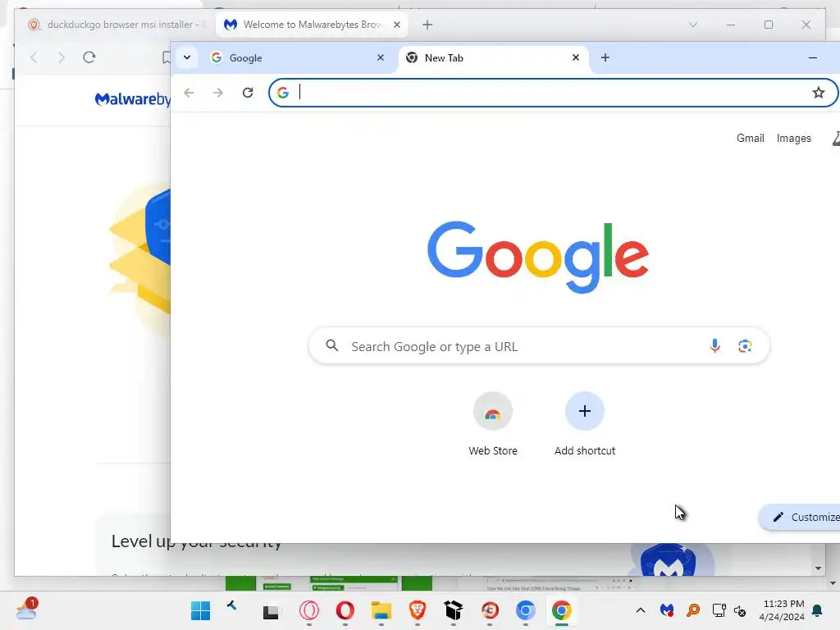The height and width of the screenshot is (630, 840).
Task: Open a new tab in Chrome window
Action: coord(605,57)
